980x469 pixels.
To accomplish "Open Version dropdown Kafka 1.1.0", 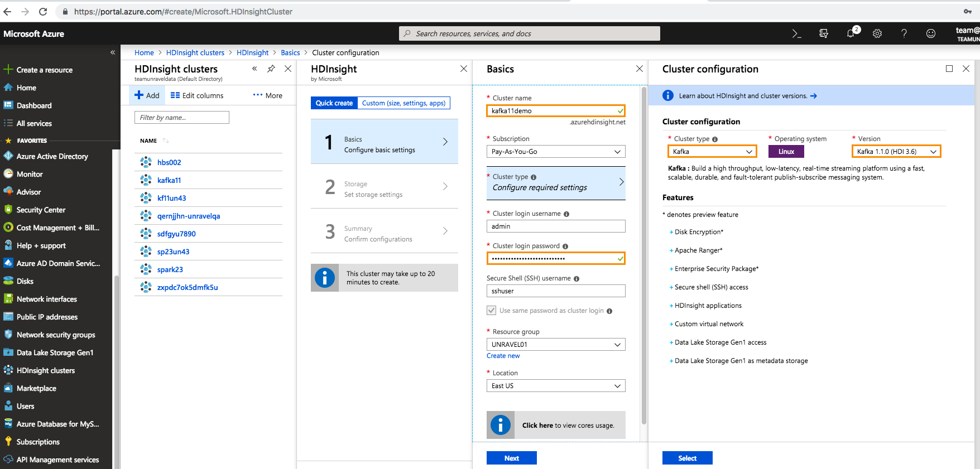I will click(x=896, y=152).
